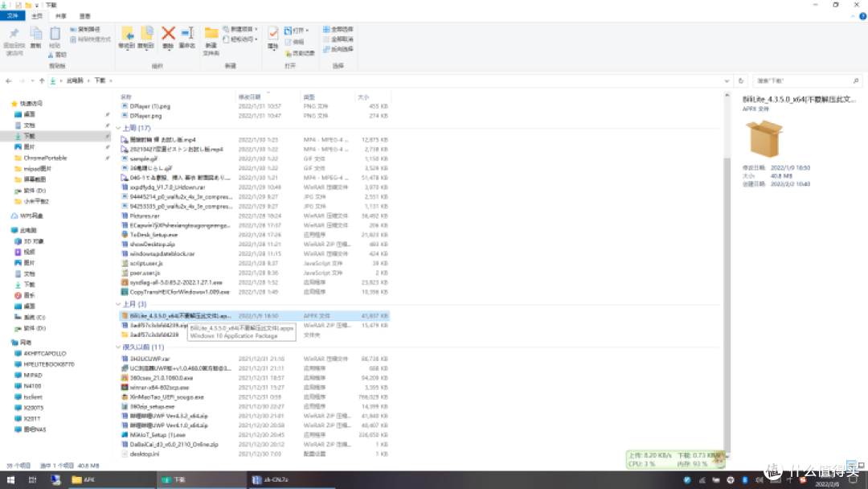Click the refresh button beside address bar

(x=741, y=81)
